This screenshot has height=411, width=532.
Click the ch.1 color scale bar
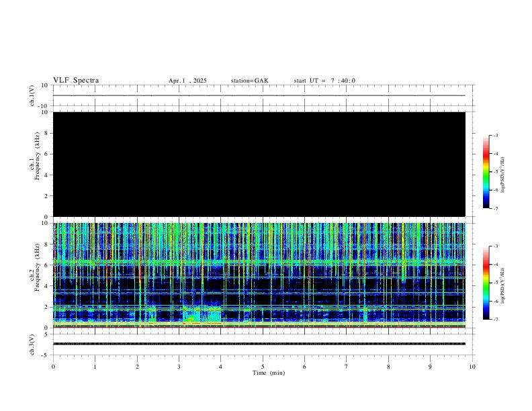[x=486, y=172]
